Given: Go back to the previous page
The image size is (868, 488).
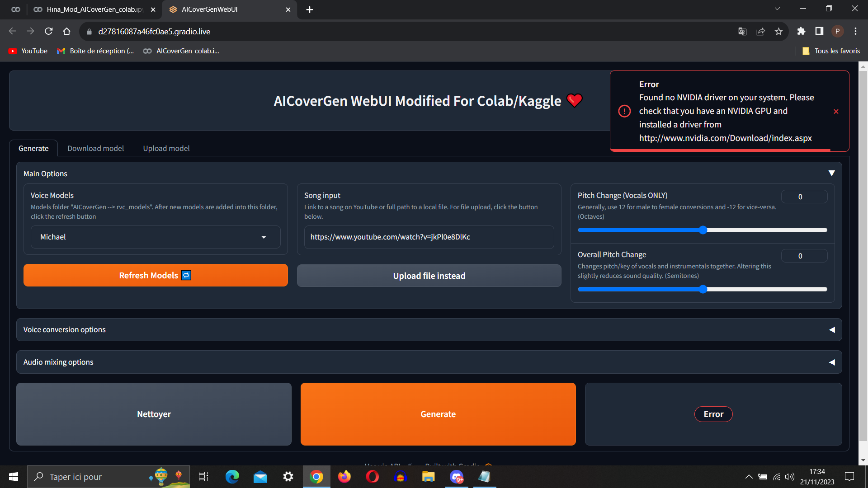Looking at the screenshot, I should (13, 31).
